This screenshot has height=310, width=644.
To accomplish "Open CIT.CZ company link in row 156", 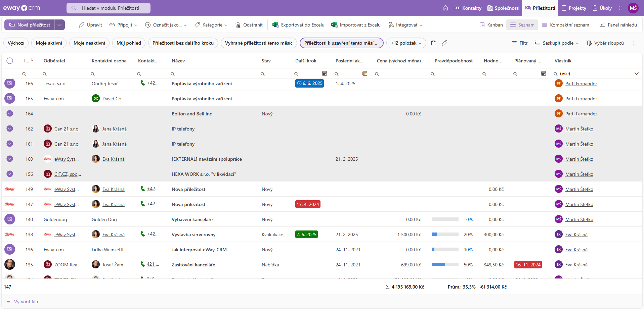I will point(68,174).
